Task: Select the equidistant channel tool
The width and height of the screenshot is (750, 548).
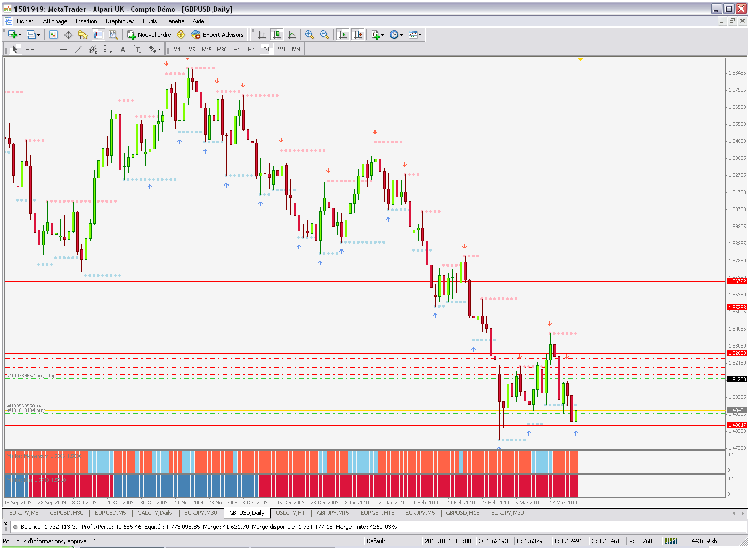Action: (x=93, y=49)
